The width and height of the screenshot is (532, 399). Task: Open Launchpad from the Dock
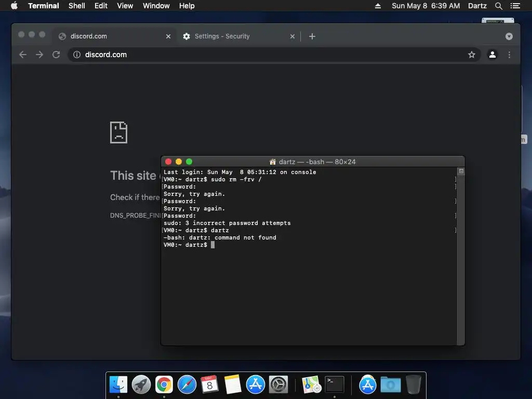[141, 385]
